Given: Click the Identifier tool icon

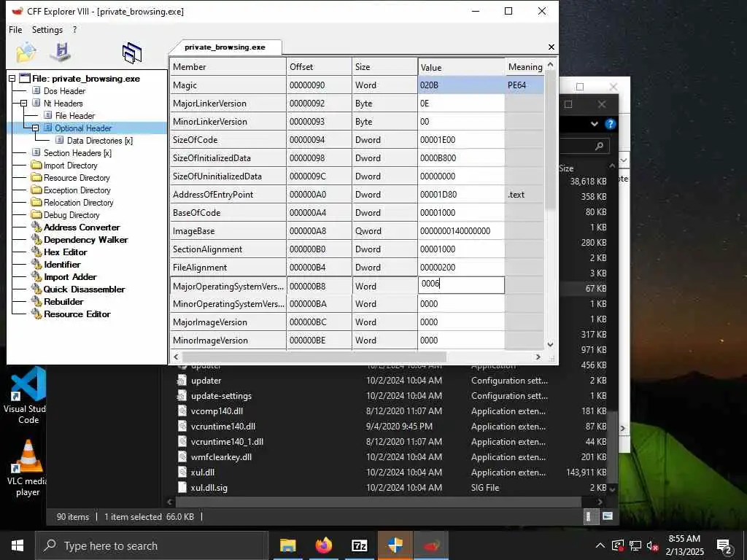Looking at the screenshot, I should click(36, 264).
